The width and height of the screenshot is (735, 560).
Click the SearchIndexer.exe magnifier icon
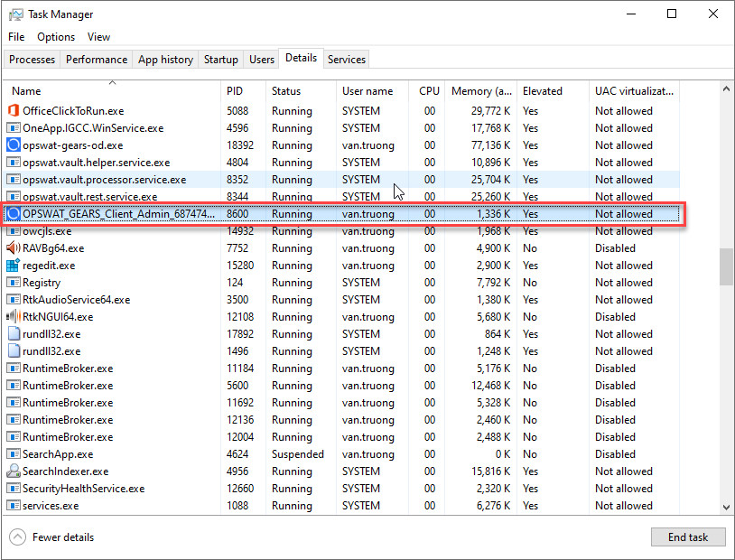click(14, 471)
